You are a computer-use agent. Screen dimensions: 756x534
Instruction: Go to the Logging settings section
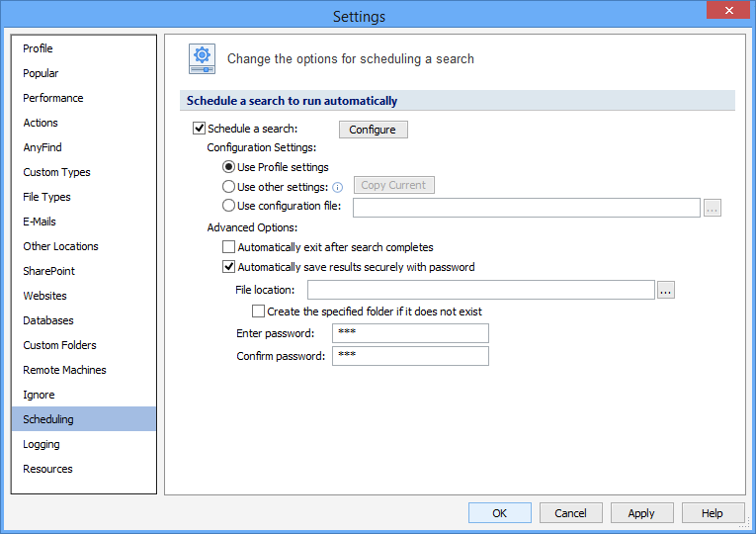[x=42, y=444]
